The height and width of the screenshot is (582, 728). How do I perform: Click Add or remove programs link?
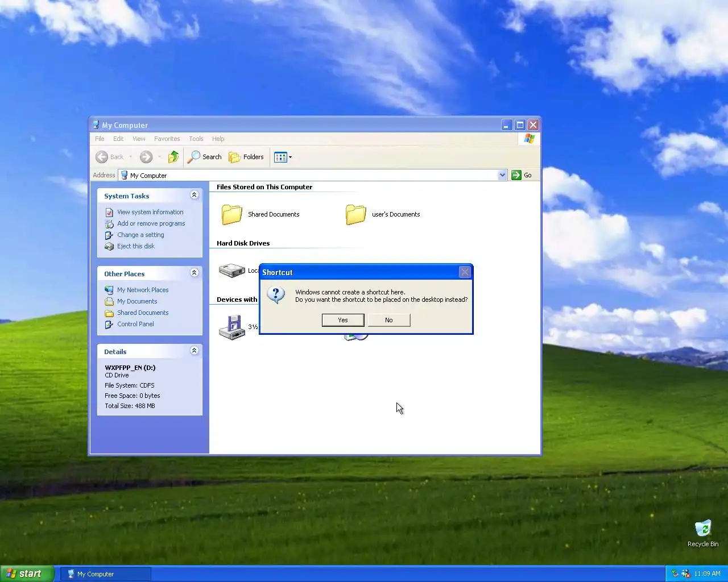tap(151, 223)
